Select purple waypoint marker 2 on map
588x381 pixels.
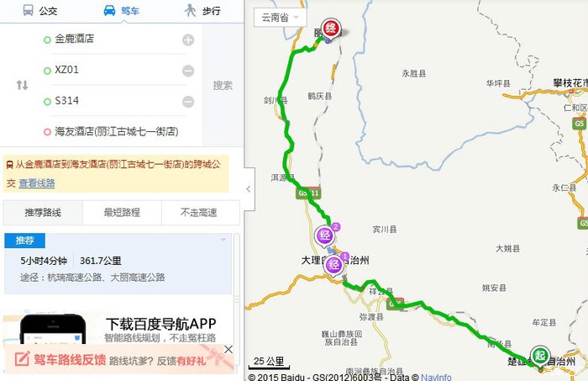click(x=325, y=235)
